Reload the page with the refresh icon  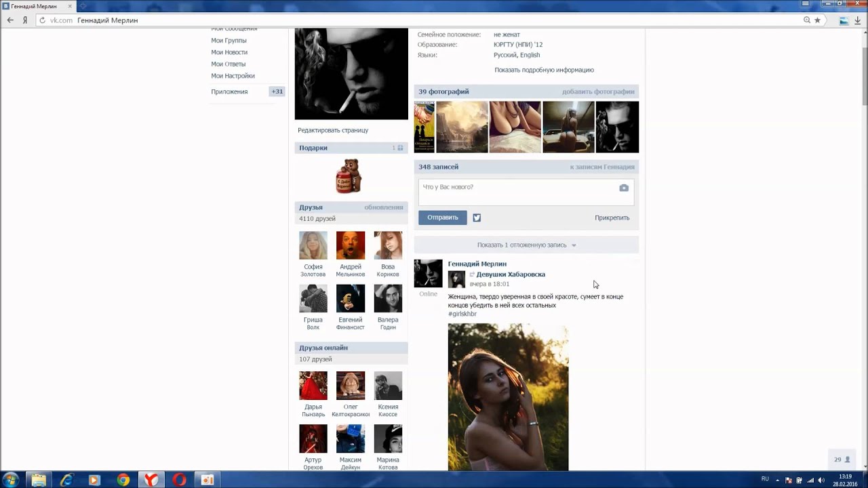coord(43,20)
